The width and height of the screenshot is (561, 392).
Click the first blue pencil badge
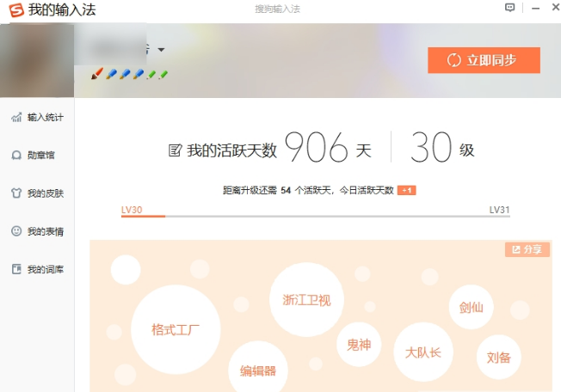(x=111, y=74)
